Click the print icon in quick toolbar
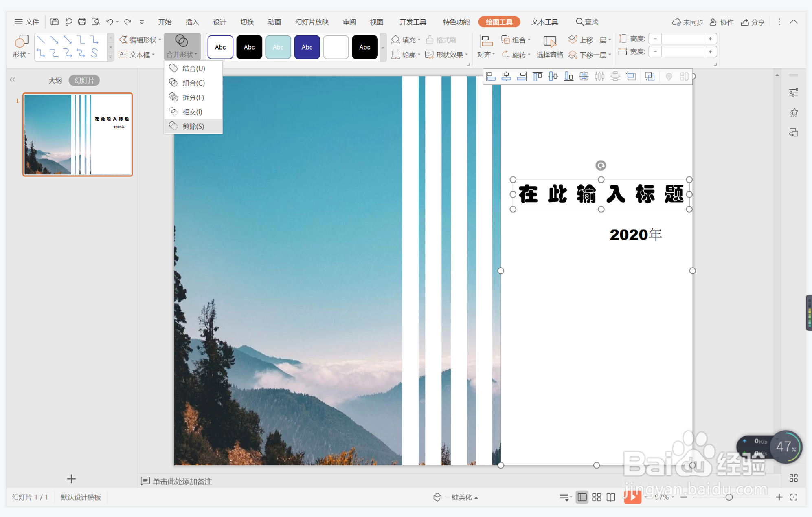 [x=82, y=22]
